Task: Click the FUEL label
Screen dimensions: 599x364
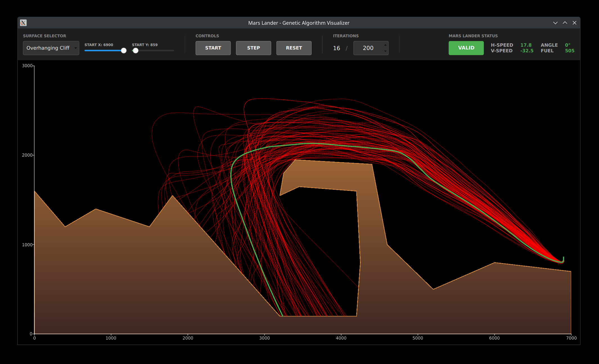Action: point(547,51)
